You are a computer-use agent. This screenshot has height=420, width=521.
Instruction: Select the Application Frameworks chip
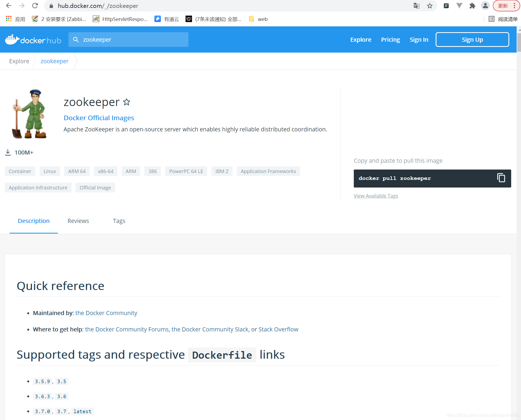coord(268,171)
